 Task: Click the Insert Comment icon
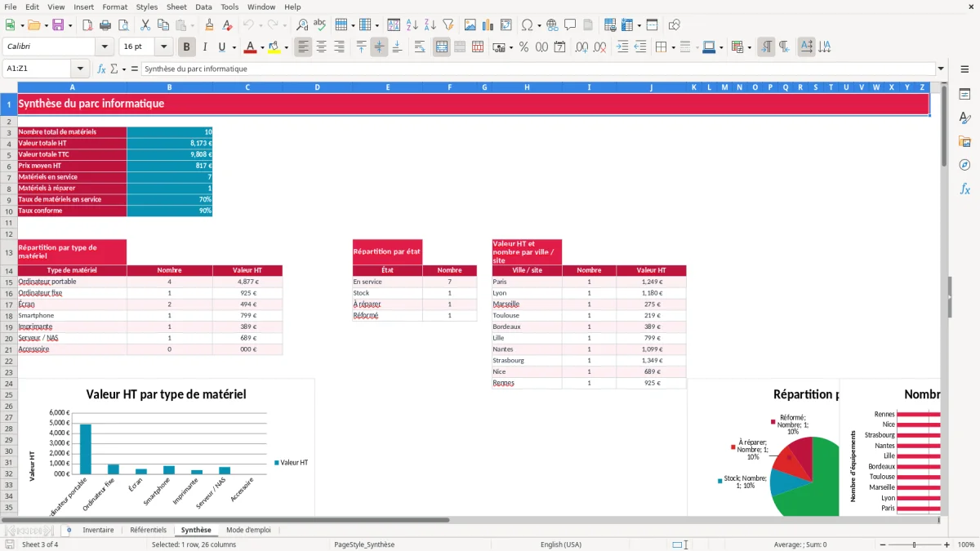(x=570, y=25)
